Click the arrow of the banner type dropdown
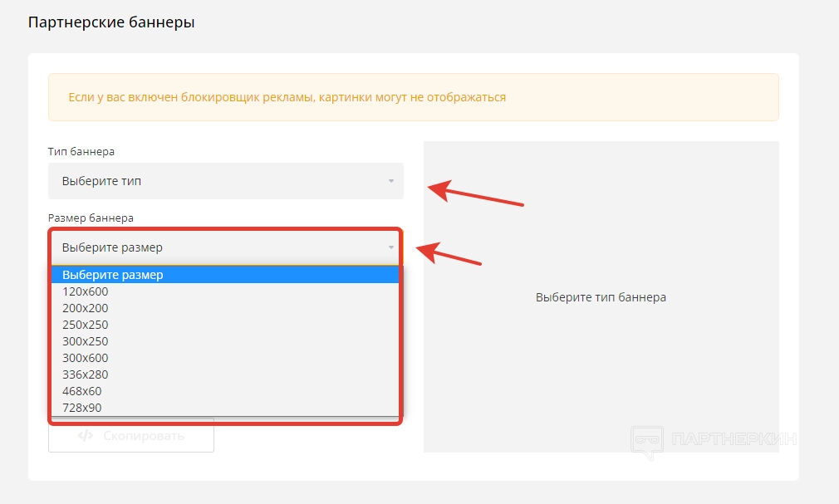This screenshot has height=504, width=839. pos(391,181)
